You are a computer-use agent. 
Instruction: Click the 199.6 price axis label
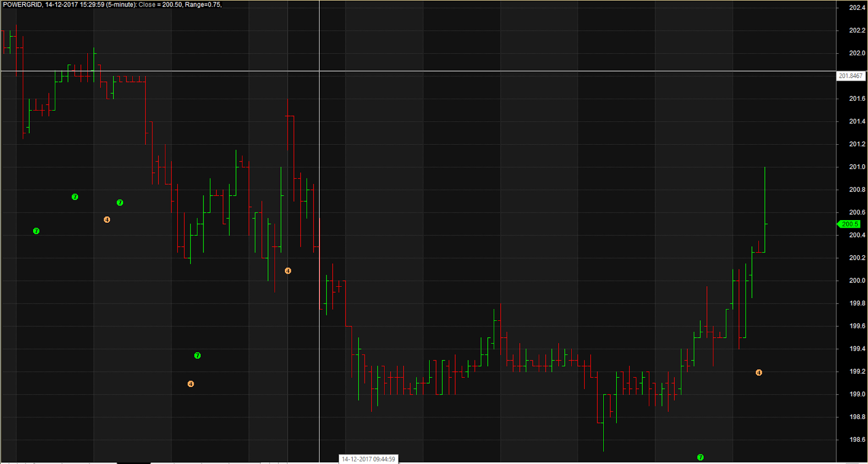tap(857, 326)
